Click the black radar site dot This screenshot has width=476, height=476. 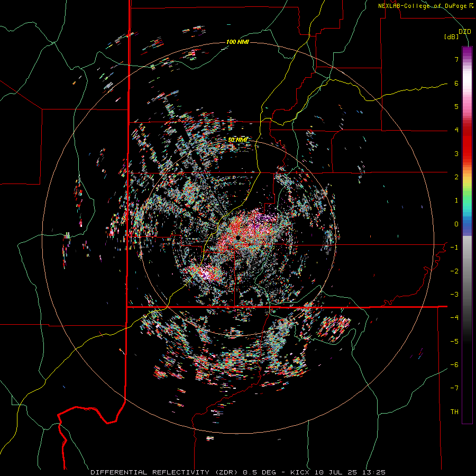coord(238,237)
